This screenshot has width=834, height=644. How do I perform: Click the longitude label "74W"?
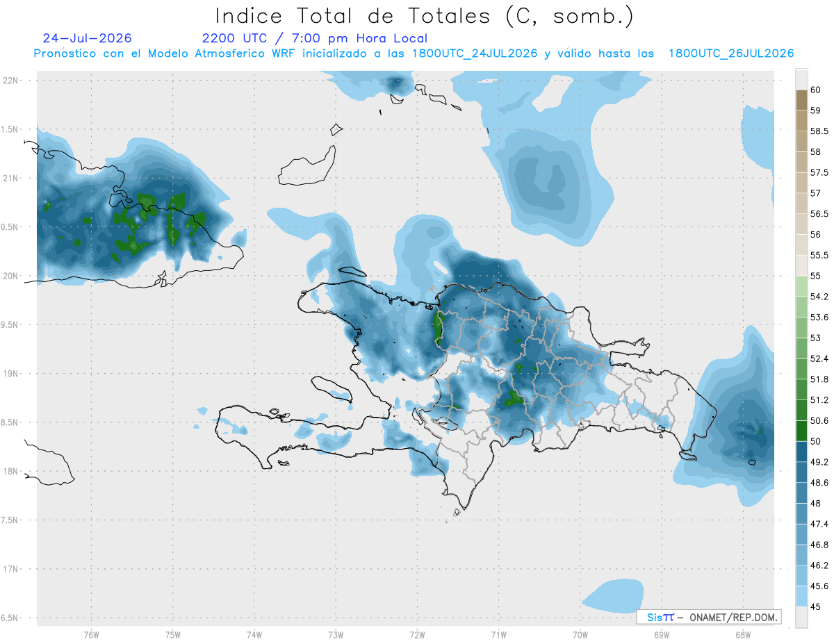[x=254, y=635]
